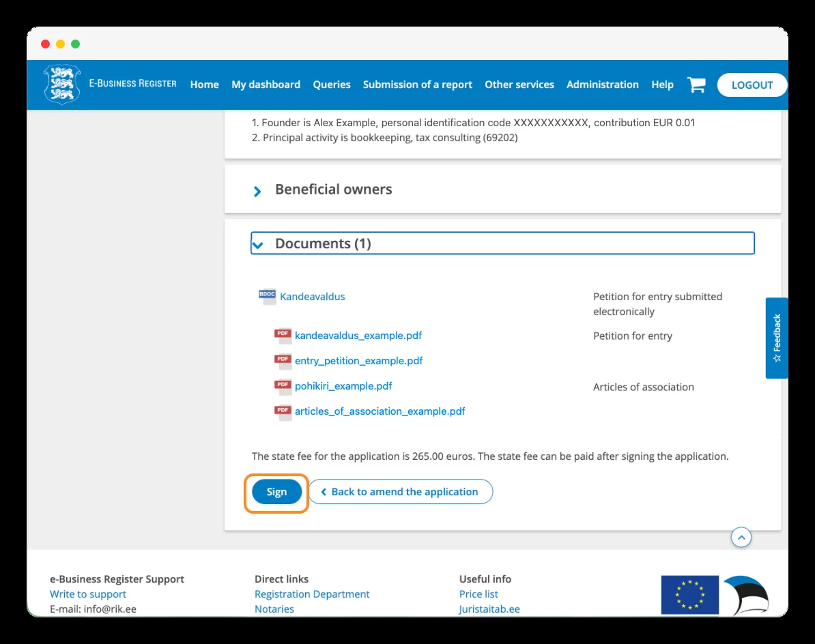Click the 'Petition for entry' label
The width and height of the screenshot is (815, 644).
pos(633,336)
